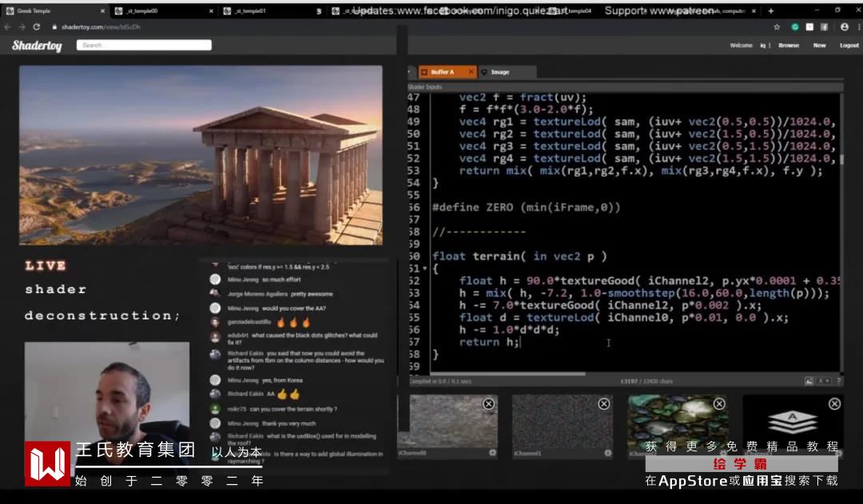This screenshot has height=504, width=863.
Task: Click the char count status text
Action: (646, 381)
